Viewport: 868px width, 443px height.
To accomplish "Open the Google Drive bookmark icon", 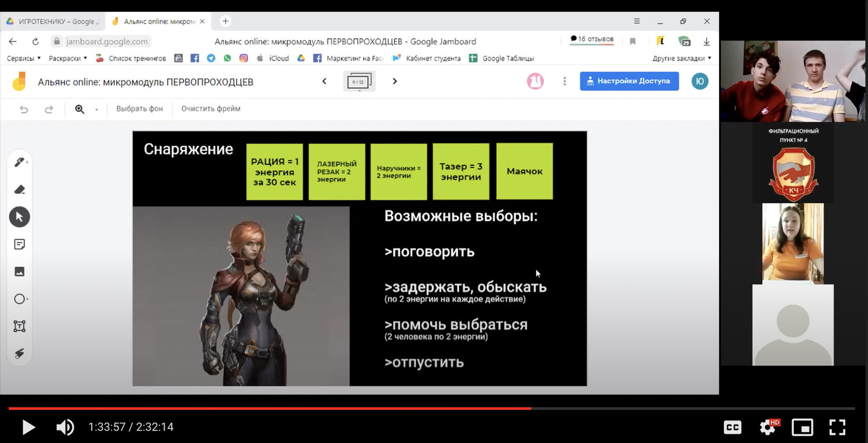I will (301, 58).
